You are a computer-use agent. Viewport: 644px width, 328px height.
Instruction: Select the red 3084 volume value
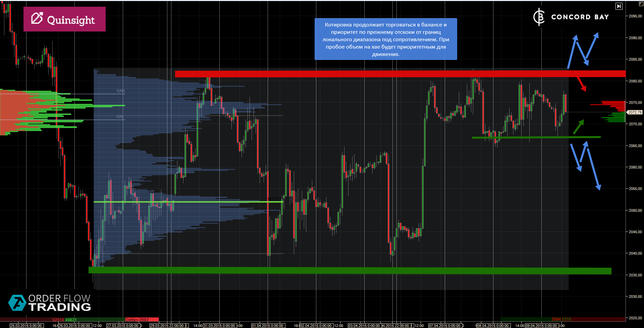click(556, 319)
